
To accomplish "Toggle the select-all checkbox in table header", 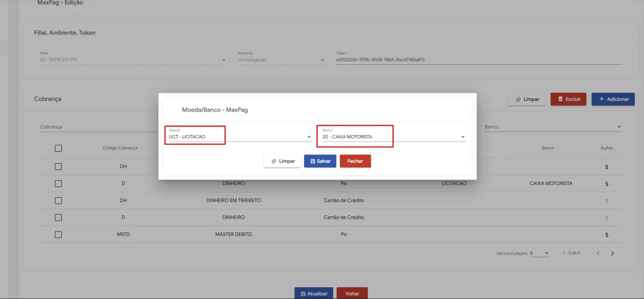I will coord(59,148).
